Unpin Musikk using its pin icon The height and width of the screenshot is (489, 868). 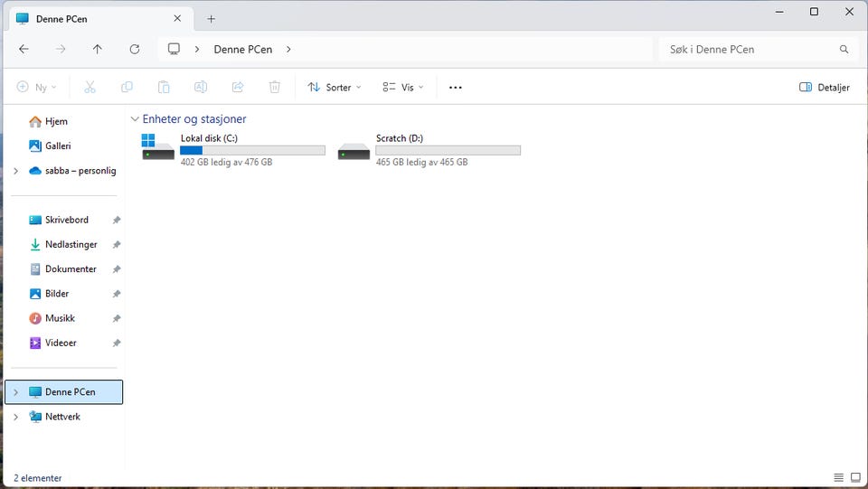click(x=117, y=319)
